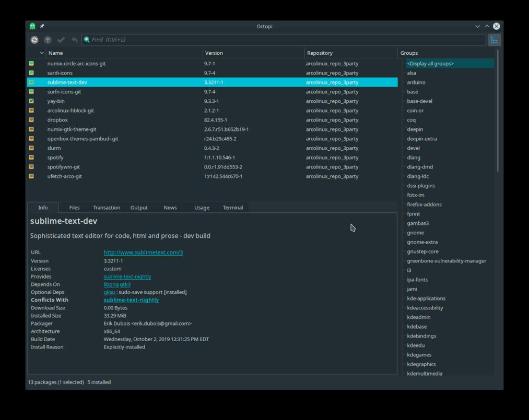Click the status column sort chevron
The height and width of the screenshot is (420, 529).
point(41,53)
